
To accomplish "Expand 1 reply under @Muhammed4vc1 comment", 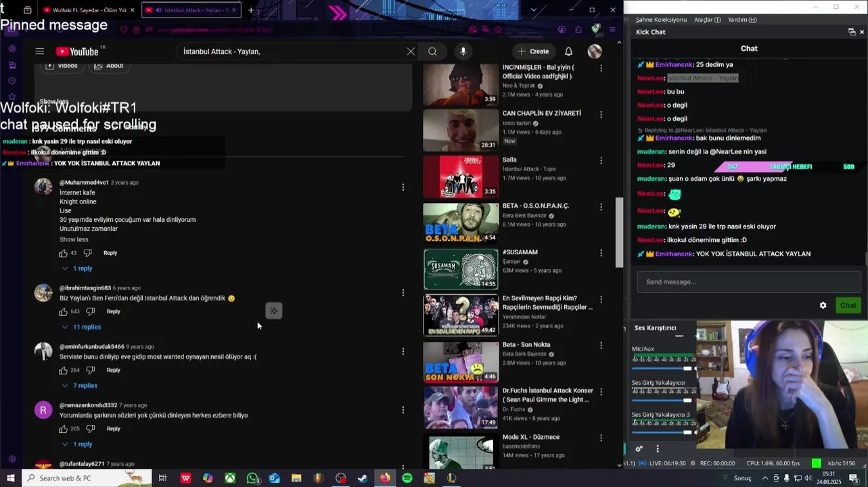I will coord(77,269).
